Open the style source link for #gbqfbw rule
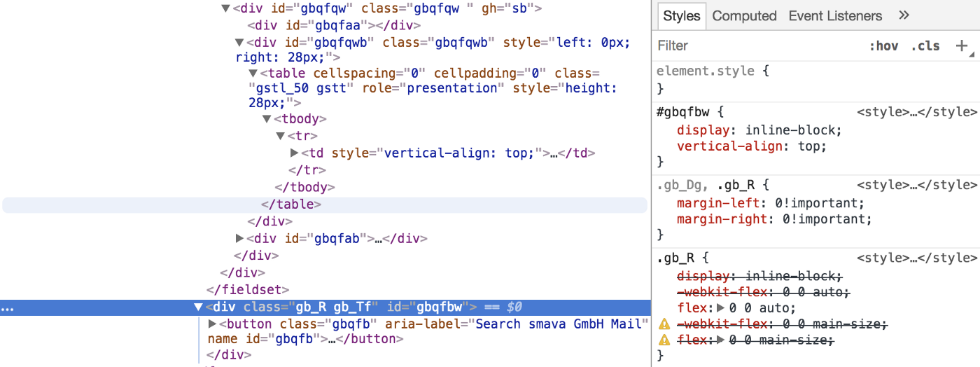Screen dimensions: 980x367 916,112
